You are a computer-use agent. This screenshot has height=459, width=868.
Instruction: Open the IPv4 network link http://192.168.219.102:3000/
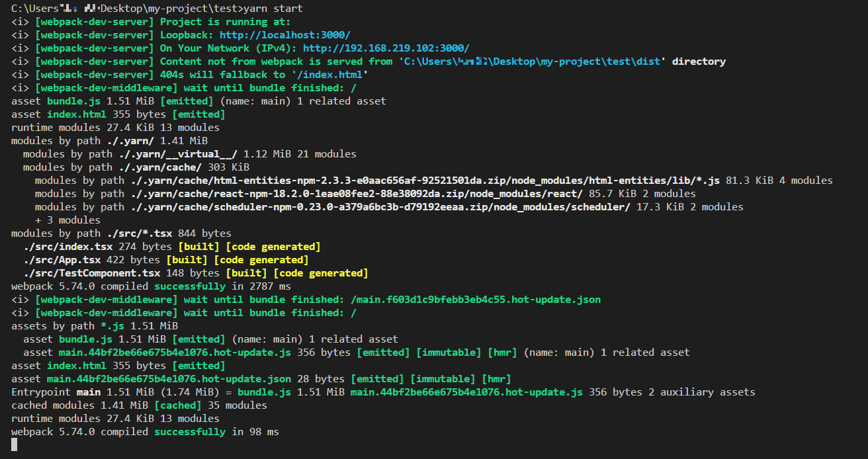pyautogui.click(x=386, y=48)
